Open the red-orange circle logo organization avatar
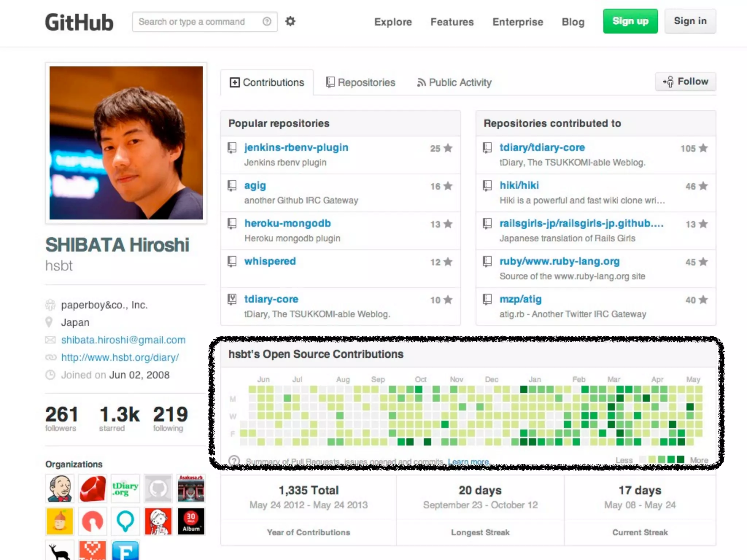This screenshot has height=560, width=747. 93,521
